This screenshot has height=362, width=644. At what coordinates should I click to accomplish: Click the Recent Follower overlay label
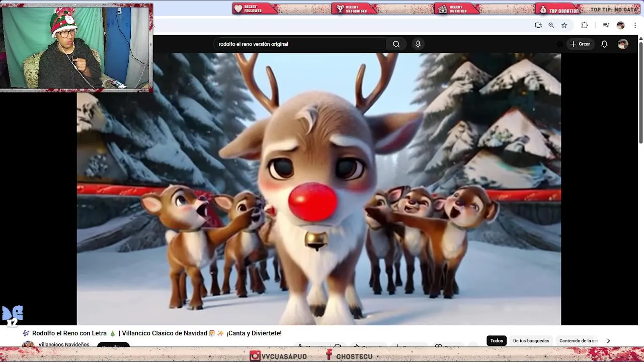tap(255, 9)
